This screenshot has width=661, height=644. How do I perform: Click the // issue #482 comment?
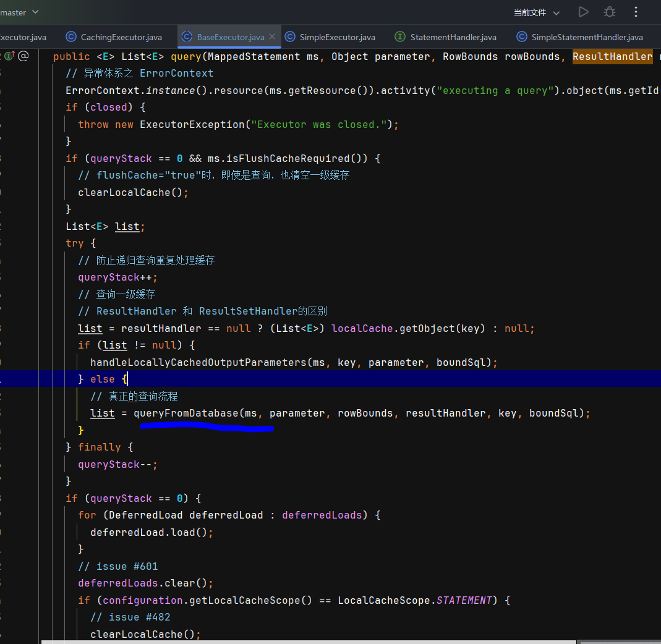[130, 617]
